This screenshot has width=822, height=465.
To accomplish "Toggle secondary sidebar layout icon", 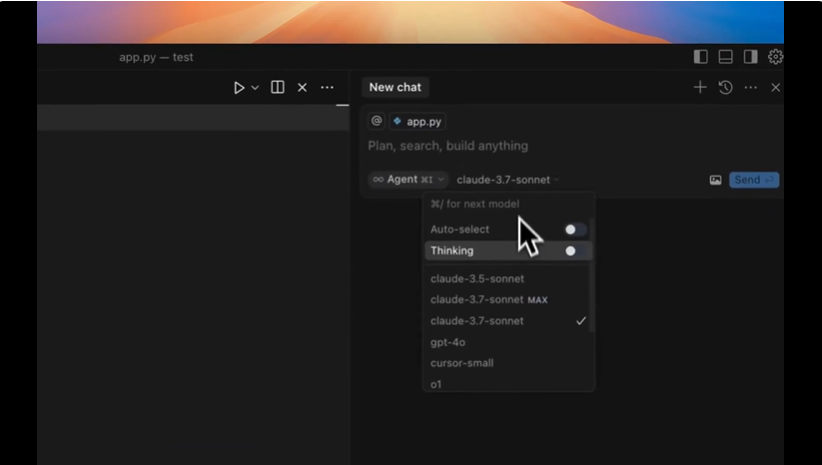I will point(751,57).
